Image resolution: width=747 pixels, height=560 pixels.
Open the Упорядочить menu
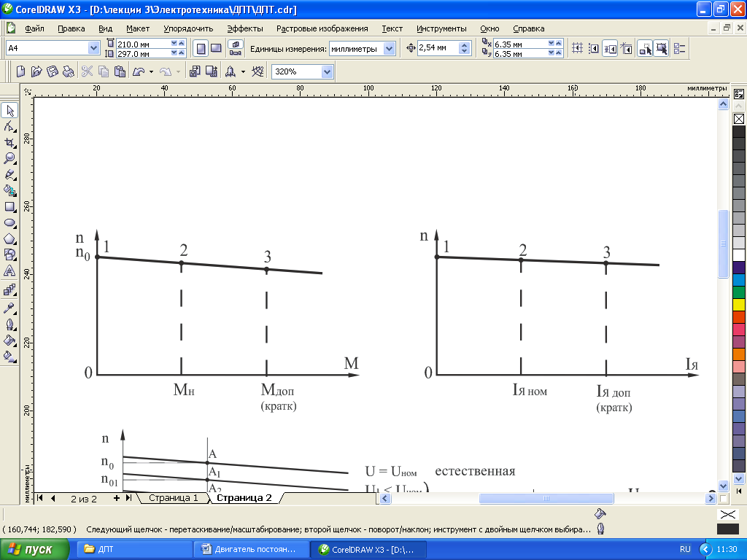coord(188,28)
